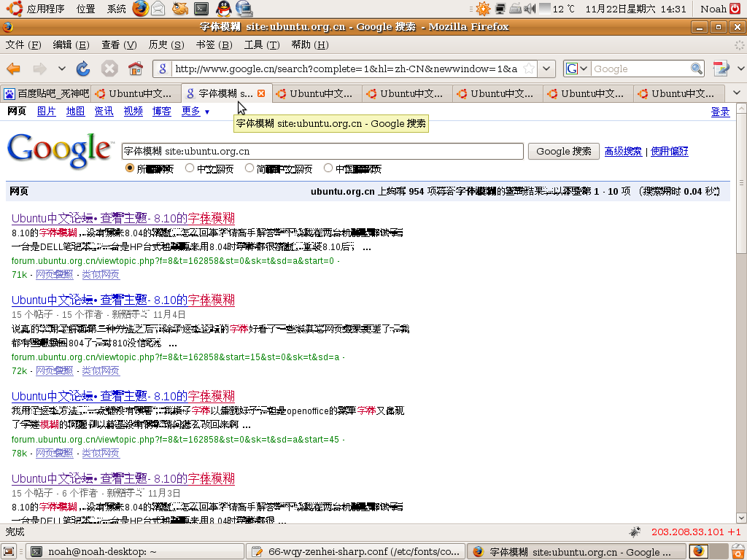Image resolution: width=747 pixels, height=560 pixels.
Task: Switch to the 百度贴吧_死神吧 tab
Action: (46, 93)
